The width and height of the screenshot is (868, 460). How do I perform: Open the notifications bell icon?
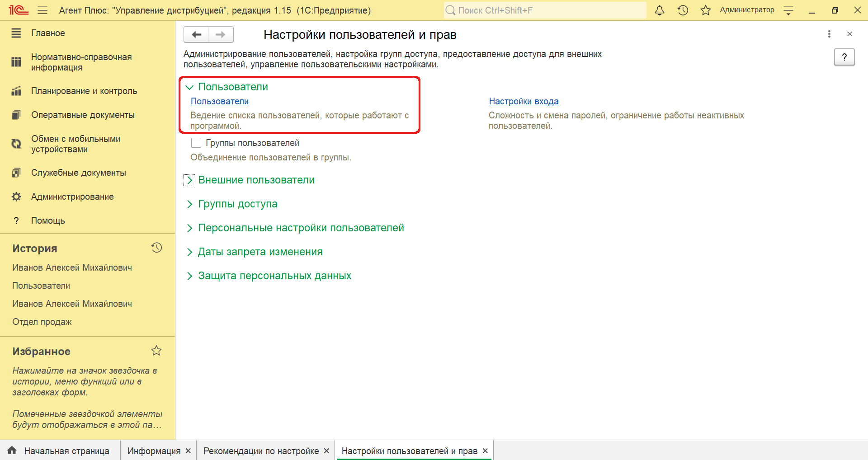coord(660,10)
